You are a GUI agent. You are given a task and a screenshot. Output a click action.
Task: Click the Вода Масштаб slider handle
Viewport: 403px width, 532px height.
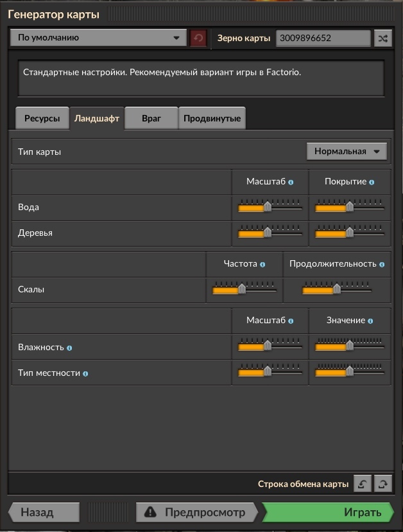tap(268, 206)
